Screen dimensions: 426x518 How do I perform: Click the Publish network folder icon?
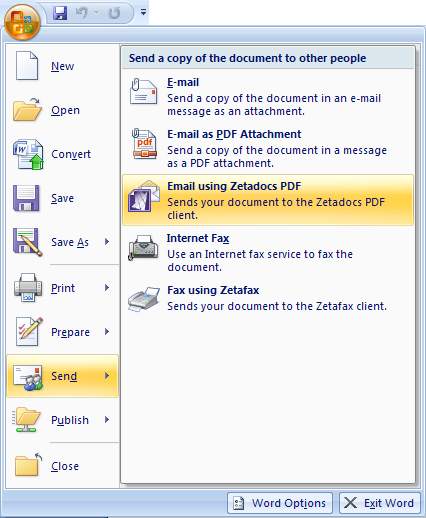click(x=27, y=419)
